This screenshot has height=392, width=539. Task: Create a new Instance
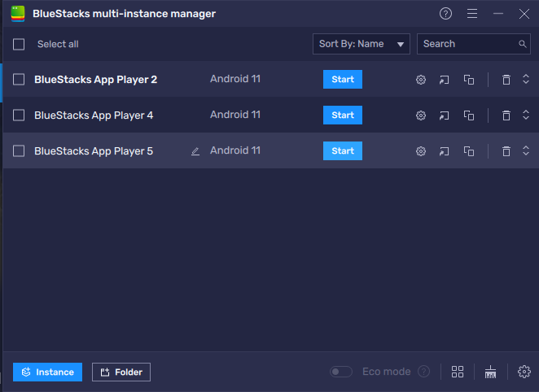click(48, 372)
